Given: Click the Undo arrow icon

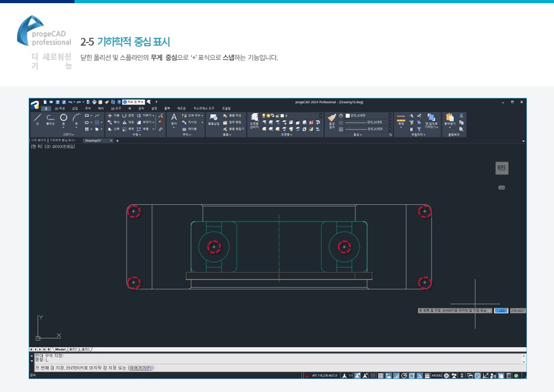Looking at the screenshot, I should tap(70, 102).
